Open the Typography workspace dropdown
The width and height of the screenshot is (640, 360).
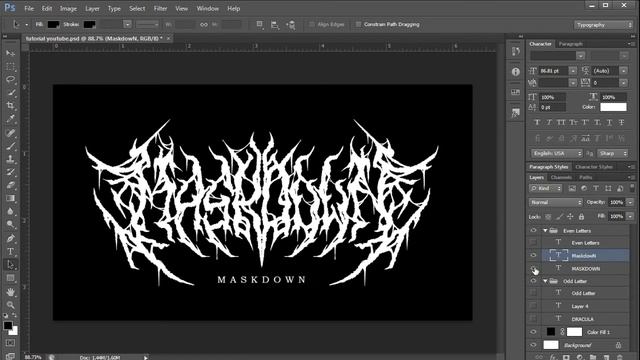[603, 25]
